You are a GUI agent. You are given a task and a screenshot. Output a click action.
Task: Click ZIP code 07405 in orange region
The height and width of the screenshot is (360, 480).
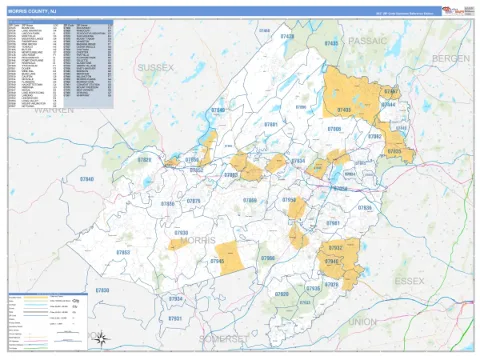click(x=344, y=110)
